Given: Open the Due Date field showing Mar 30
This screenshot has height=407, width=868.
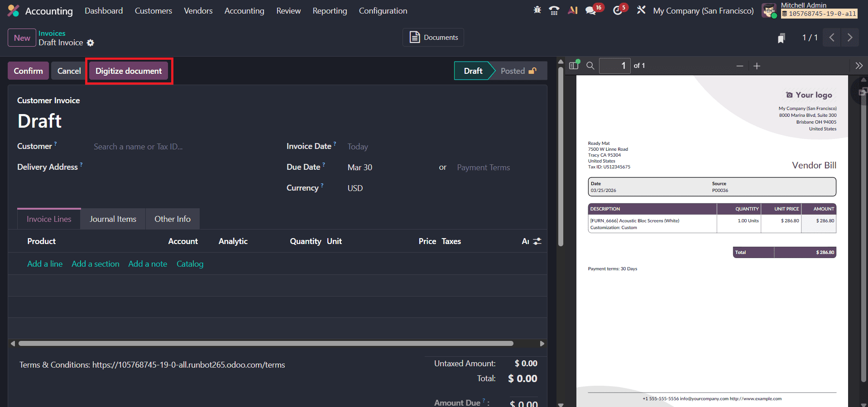Looking at the screenshot, I should [x=389, y=168].
